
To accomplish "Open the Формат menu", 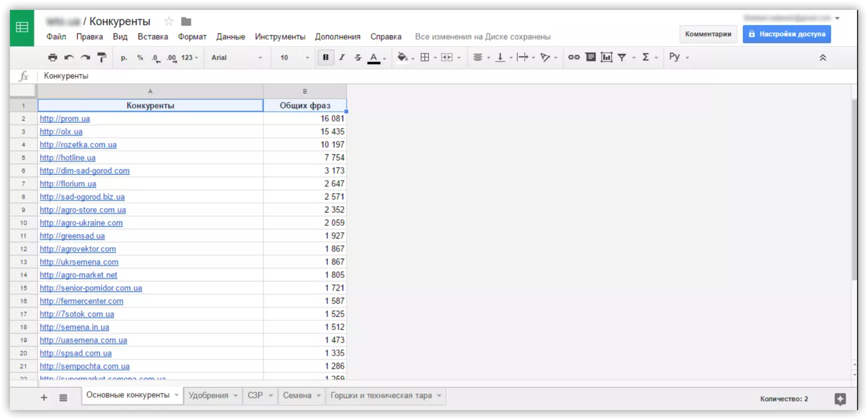I will coord(192,37).
